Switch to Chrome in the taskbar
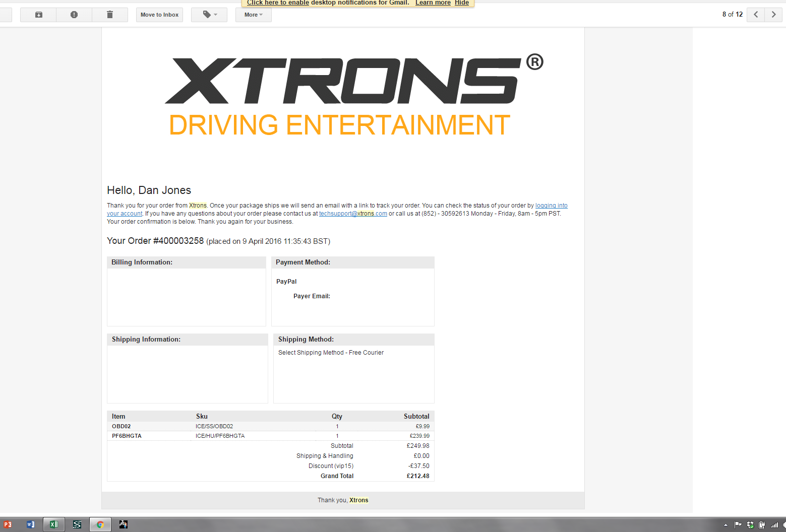 (100, 524)
